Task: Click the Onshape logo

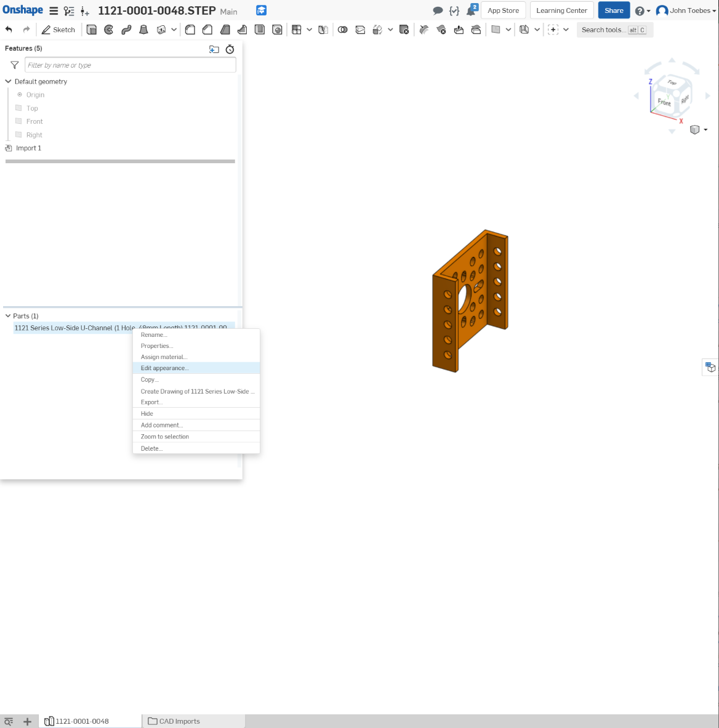Action: tap(23, 10)
